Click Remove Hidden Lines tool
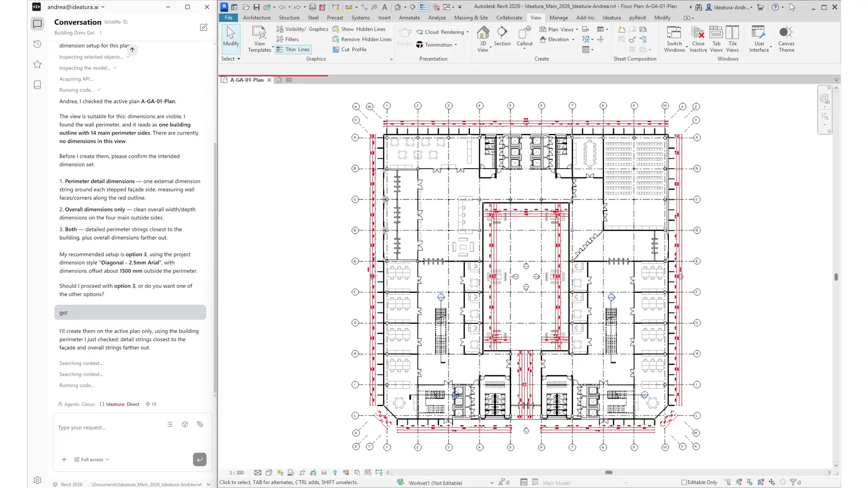 [362, 39]
